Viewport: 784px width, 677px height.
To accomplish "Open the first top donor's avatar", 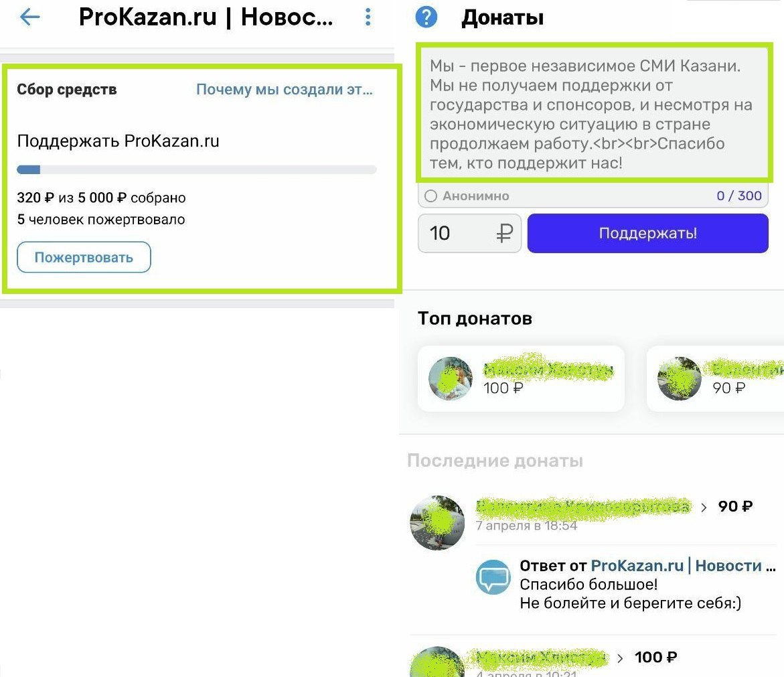I will (451, 378).
